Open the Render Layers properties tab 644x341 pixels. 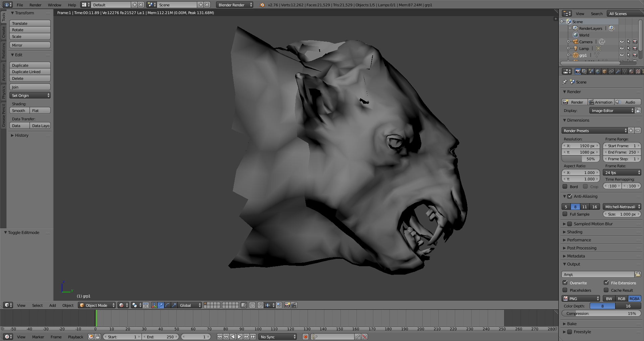tap(584, 71)
